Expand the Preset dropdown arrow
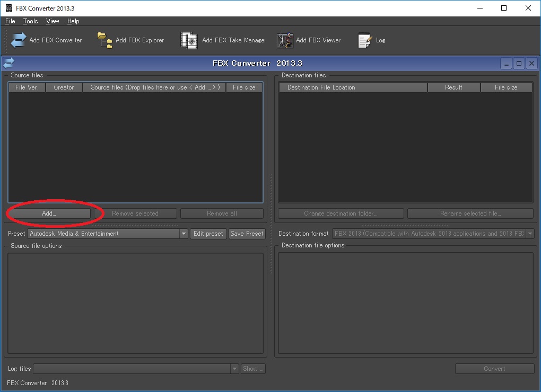541x392 pixels. pos(184,234)
